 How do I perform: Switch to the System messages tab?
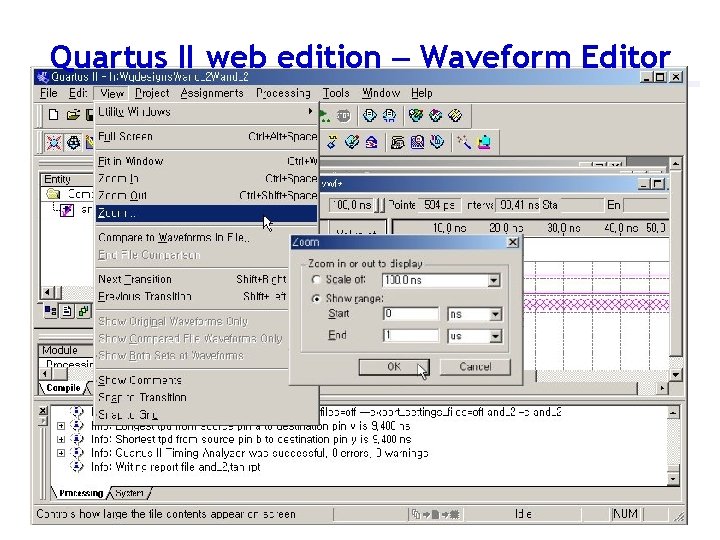[x=129, y=493]
